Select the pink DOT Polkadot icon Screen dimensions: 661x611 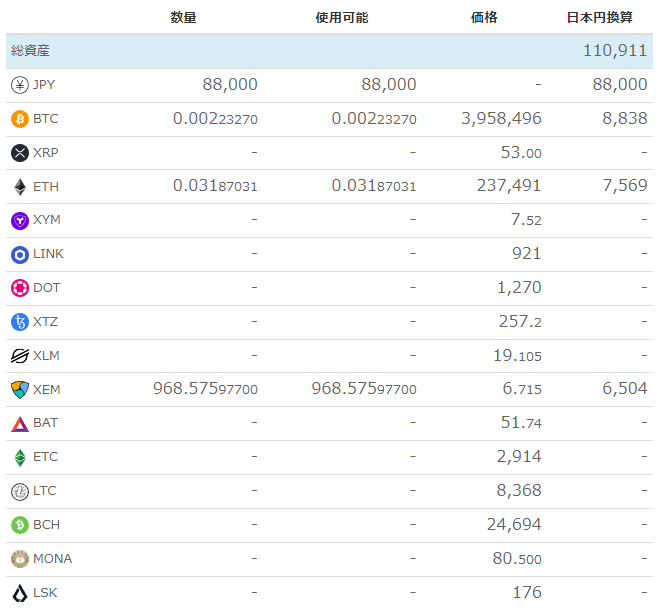tap(20, 288)
